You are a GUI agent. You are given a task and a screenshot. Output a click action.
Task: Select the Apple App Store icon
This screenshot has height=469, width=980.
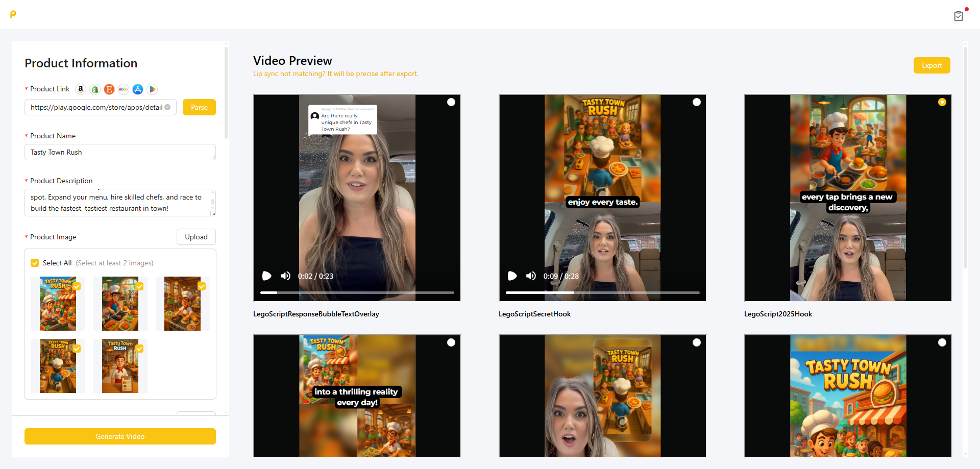coord(137,89)
